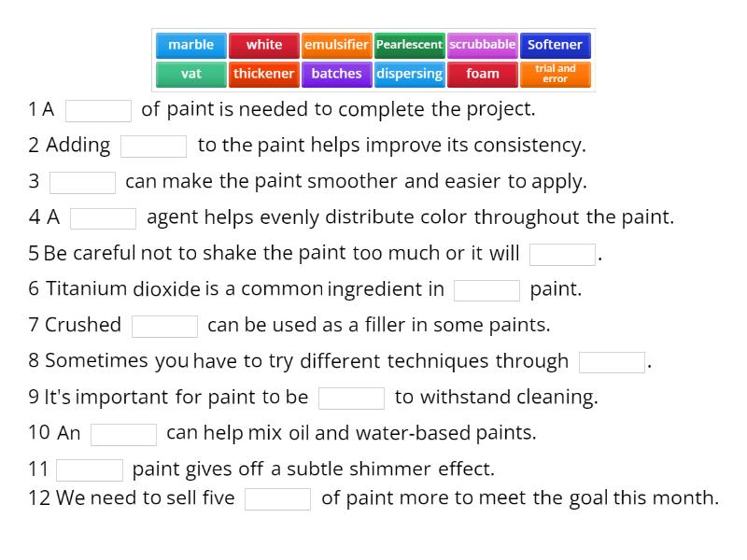
Task: Click the "dispersing" word tile
Action: click(x=410, y=73)
